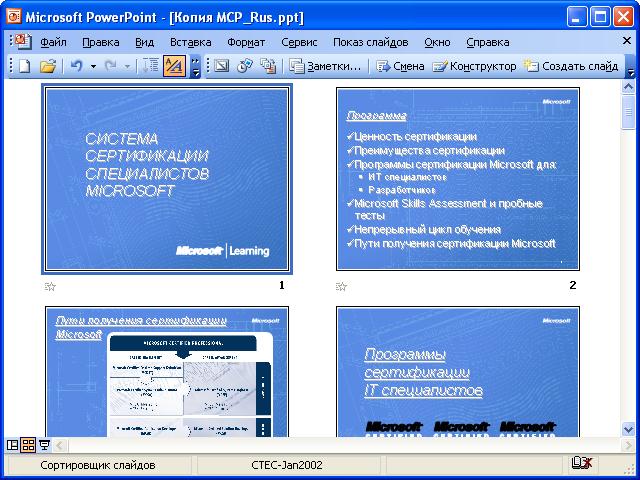This screenshot has height=480, width=640.
Task: Open the Файл menu
Action: click(53, 42)
